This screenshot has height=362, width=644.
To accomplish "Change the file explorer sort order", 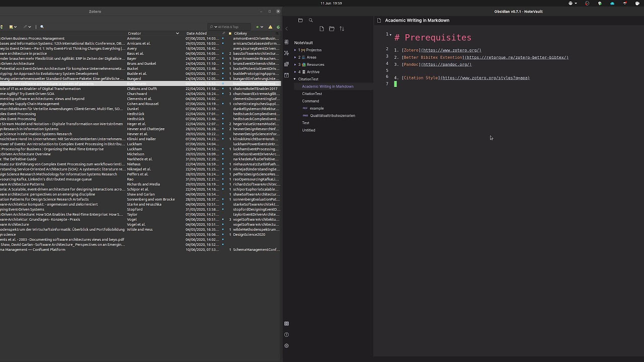I will [342, 29].
